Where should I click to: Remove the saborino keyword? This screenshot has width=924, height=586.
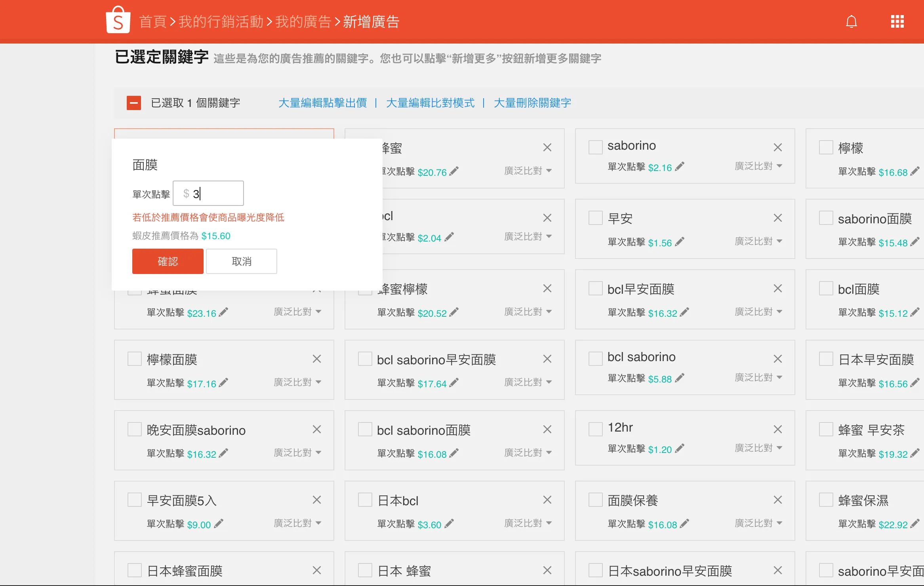pos(777,148)
